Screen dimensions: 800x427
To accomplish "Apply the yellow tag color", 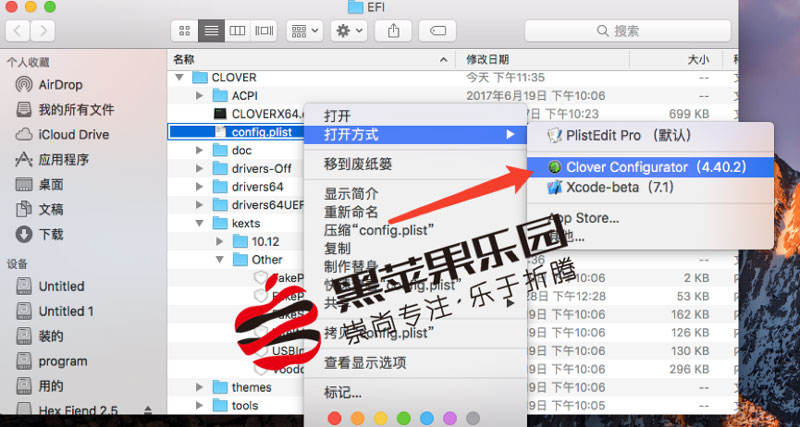I will (381, 418).
